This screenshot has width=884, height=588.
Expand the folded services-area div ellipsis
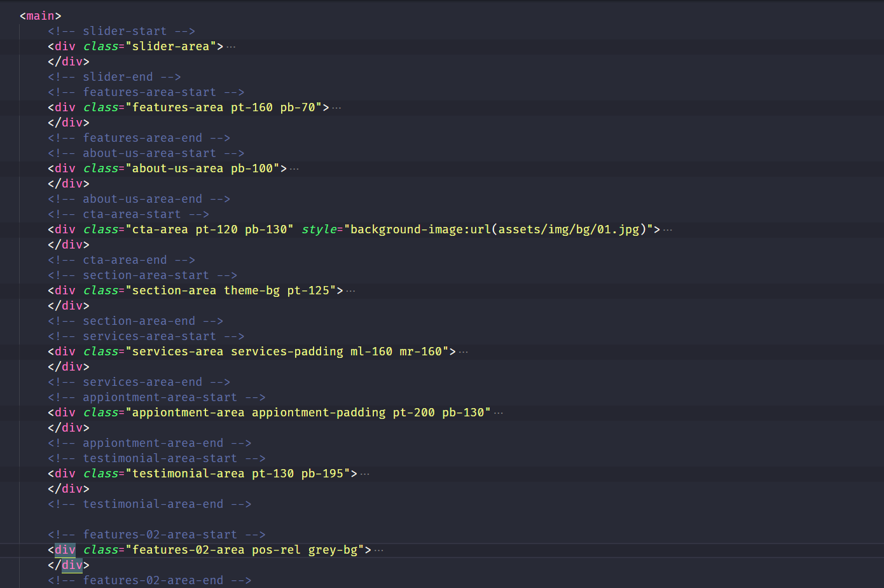tap(463, 352)
